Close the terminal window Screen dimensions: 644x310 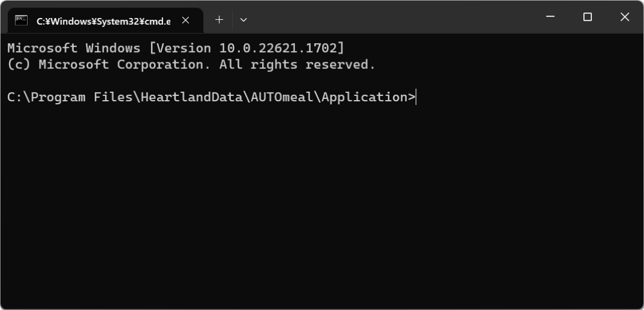(625, 17)
